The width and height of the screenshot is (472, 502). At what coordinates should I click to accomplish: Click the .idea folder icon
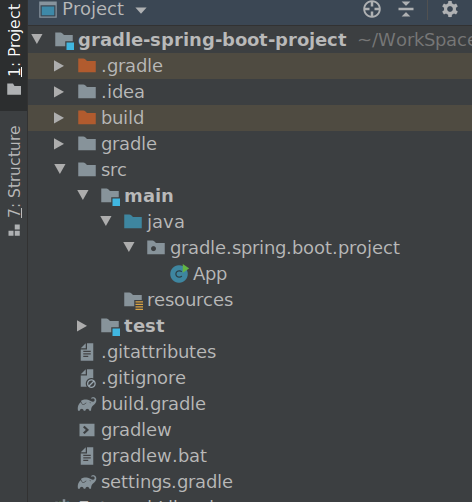click(87, 92)
